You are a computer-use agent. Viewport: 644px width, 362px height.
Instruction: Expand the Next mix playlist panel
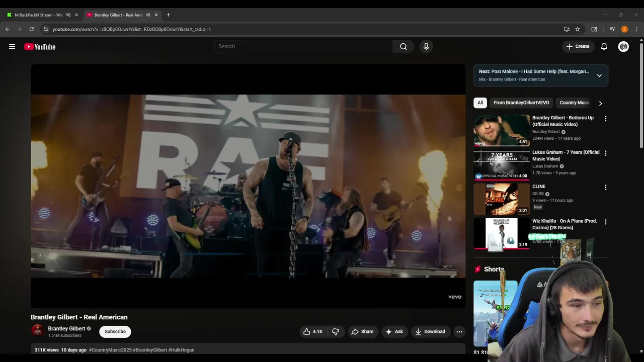pyautogui.click(x=599, y=75)
